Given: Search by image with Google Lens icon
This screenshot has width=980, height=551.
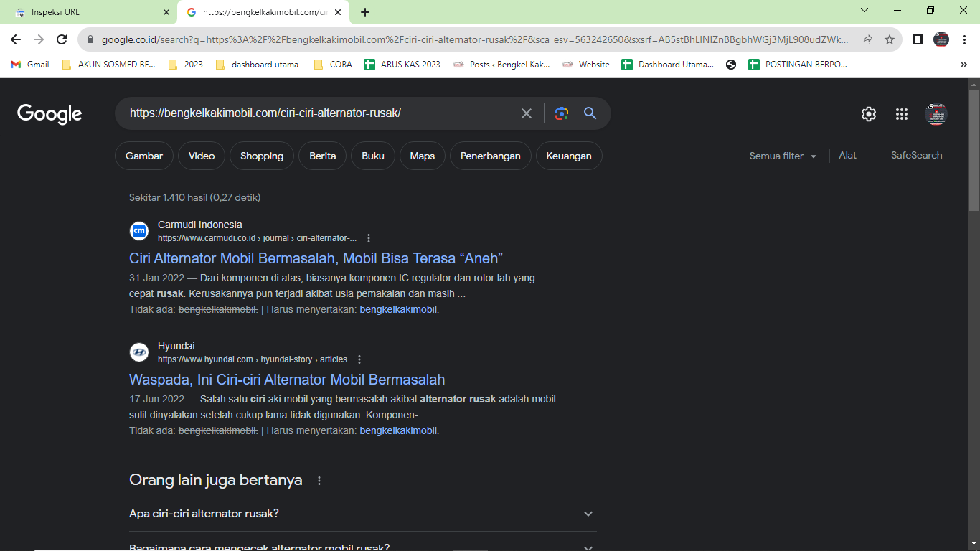Looking at the screenshot, I should point(561,113).
